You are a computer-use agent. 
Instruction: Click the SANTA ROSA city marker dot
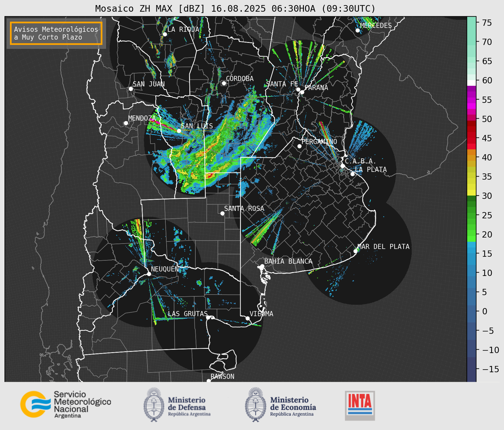(x=222, y=213)
